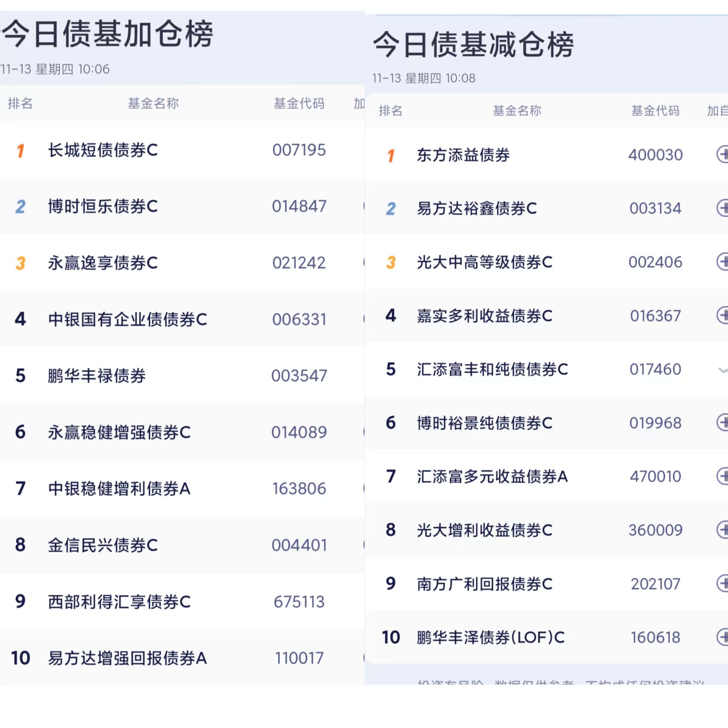Screen dimensions: 728x728
Task: Open fund 中银稳健增利债券A
Action: (119, 489)
